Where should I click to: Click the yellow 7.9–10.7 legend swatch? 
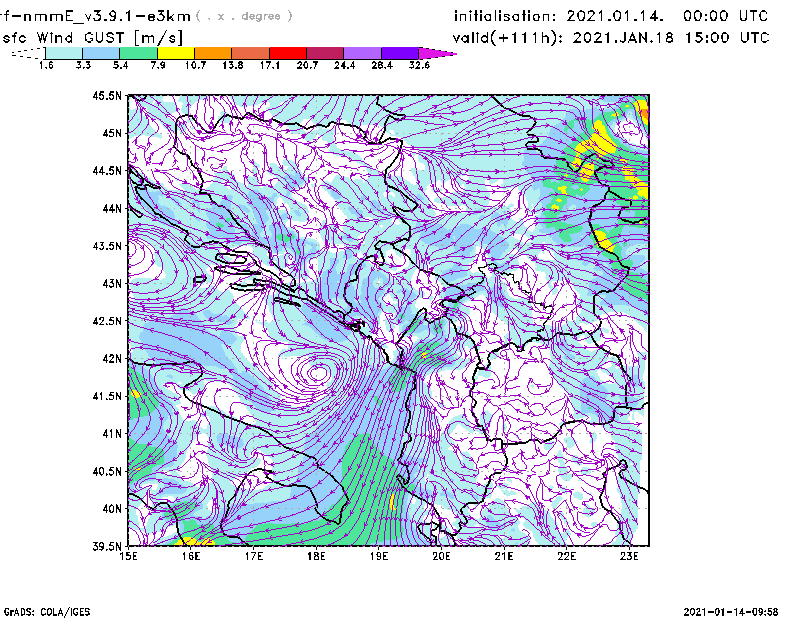[176, 53]
